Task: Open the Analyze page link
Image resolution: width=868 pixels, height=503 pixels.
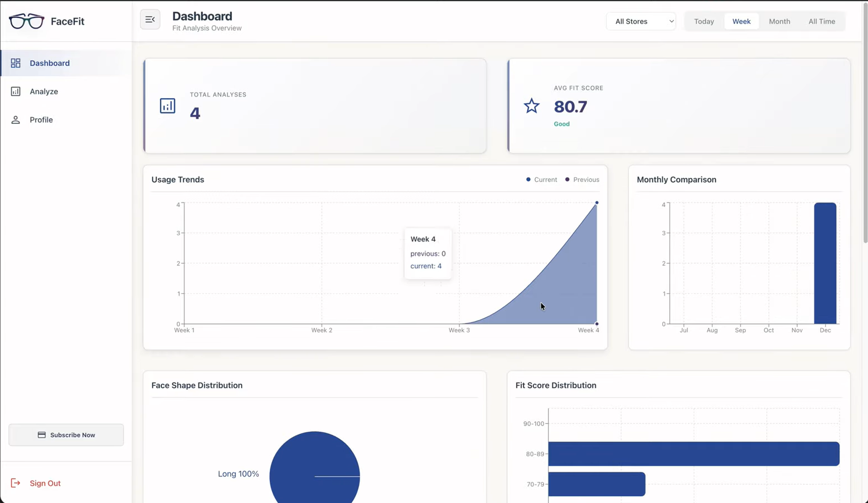Action: (x=44, y=91)
